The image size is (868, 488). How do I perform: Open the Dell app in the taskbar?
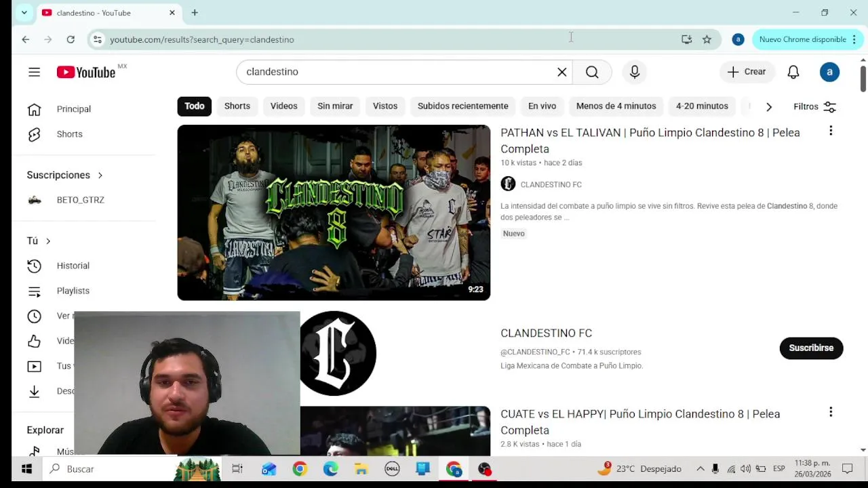tap(392, 469)
